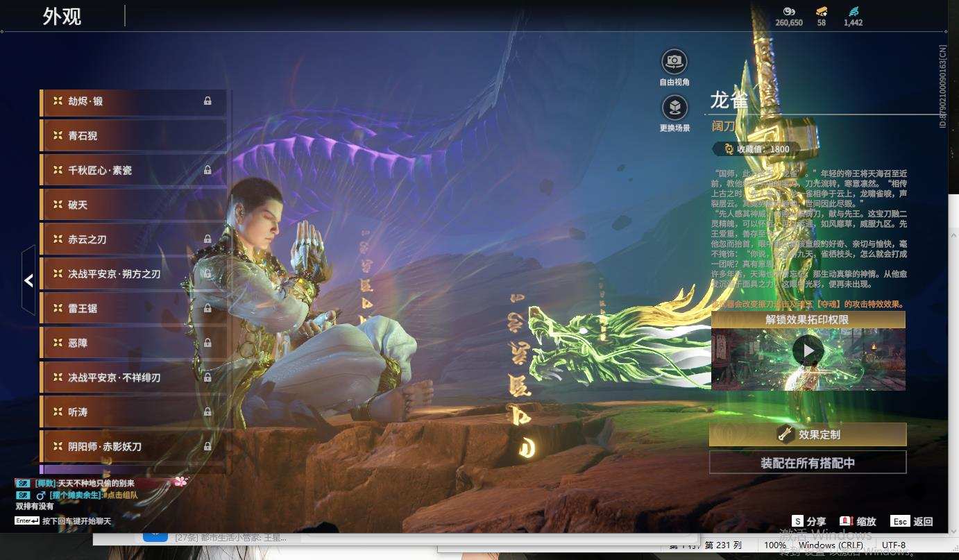Click the 解锁效果拓印权限 header bar
Image resolution: width=959 pixels, height=560 pixels.
(808, 320)
